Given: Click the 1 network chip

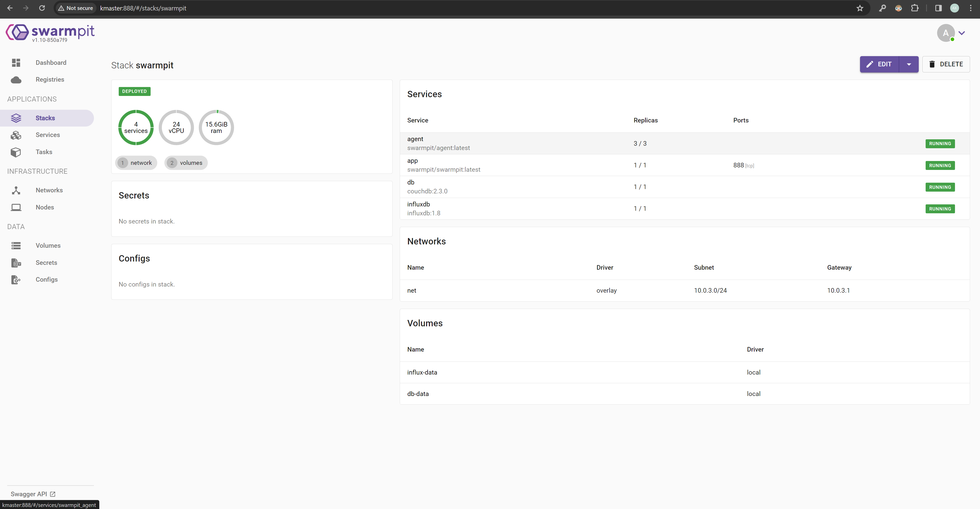Looking at the screenshot, I should [136, 163].
